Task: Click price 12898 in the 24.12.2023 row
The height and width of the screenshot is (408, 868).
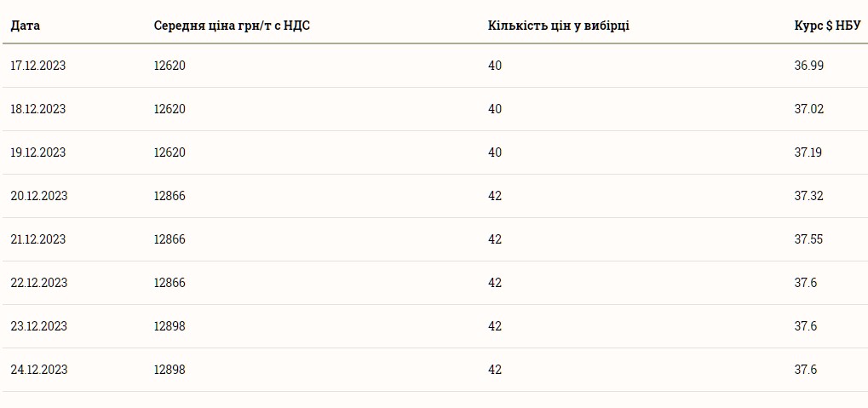Action: [x=170, y=370]
